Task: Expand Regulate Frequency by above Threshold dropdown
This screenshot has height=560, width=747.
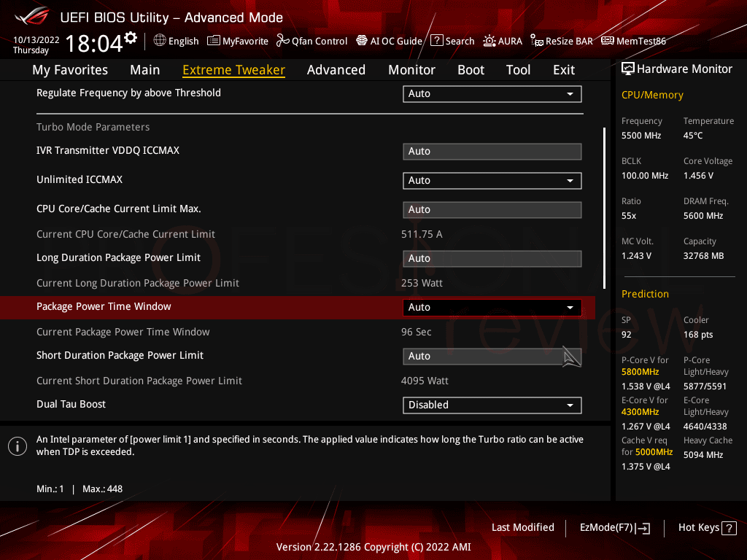Action: 492,94
